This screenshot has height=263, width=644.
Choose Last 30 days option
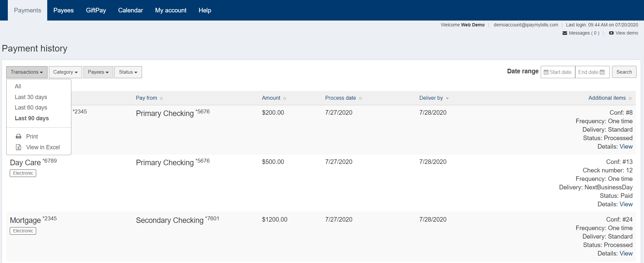coord(31,97)
